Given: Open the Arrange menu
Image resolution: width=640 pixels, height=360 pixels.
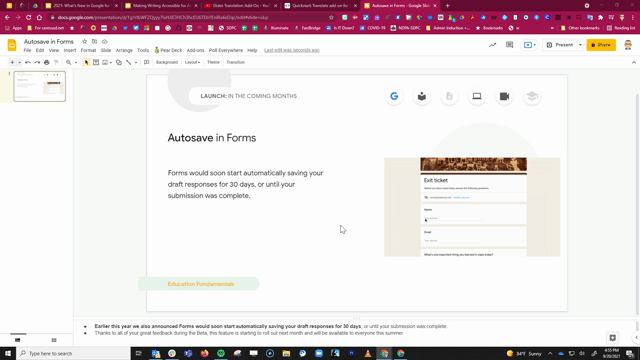Looking at the screenshot, I should pyautogui.click(x=124, y=50).
